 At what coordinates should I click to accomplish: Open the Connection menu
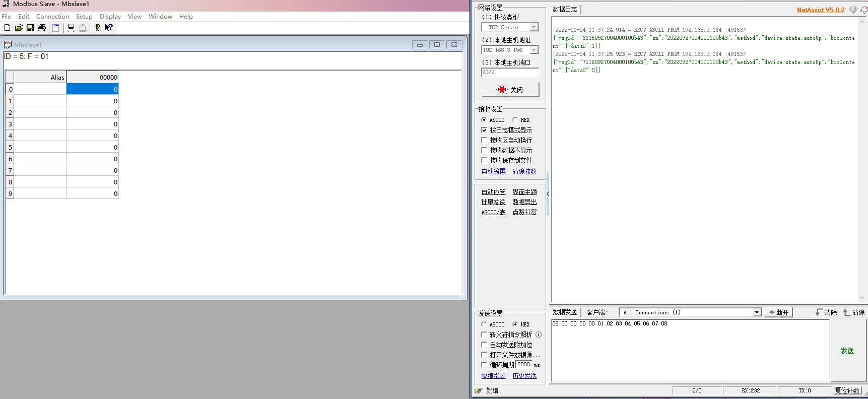[52, 17]
